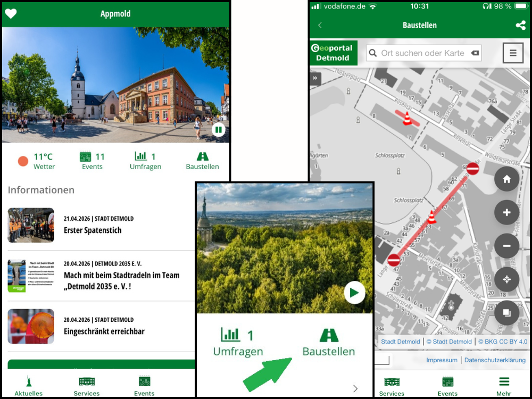Viewport: 532px width, 399px height.
Task: Locate my position on the map
Action: coord(506,279)
